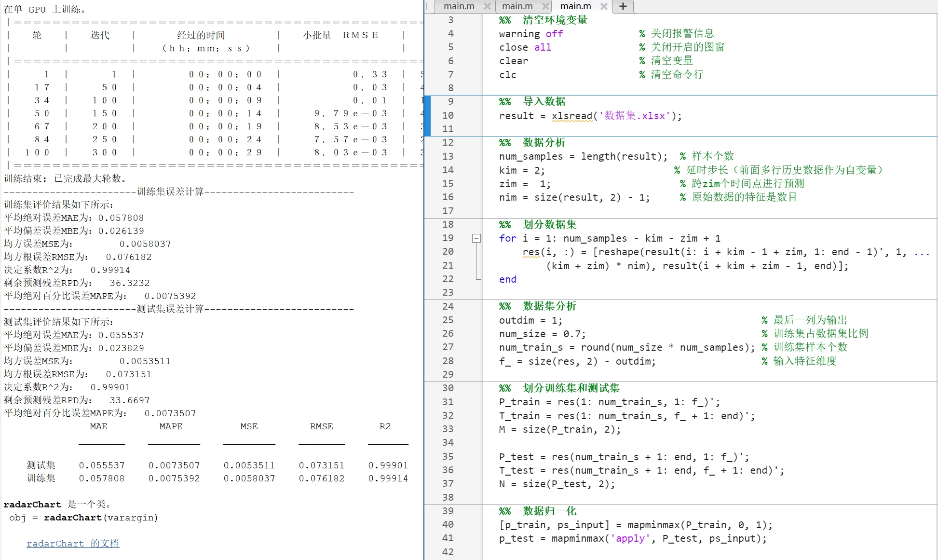The height and width of the screenshot is (560, 938).
Task: Open a new editor tab with plus button
Action: coord(623,6)
